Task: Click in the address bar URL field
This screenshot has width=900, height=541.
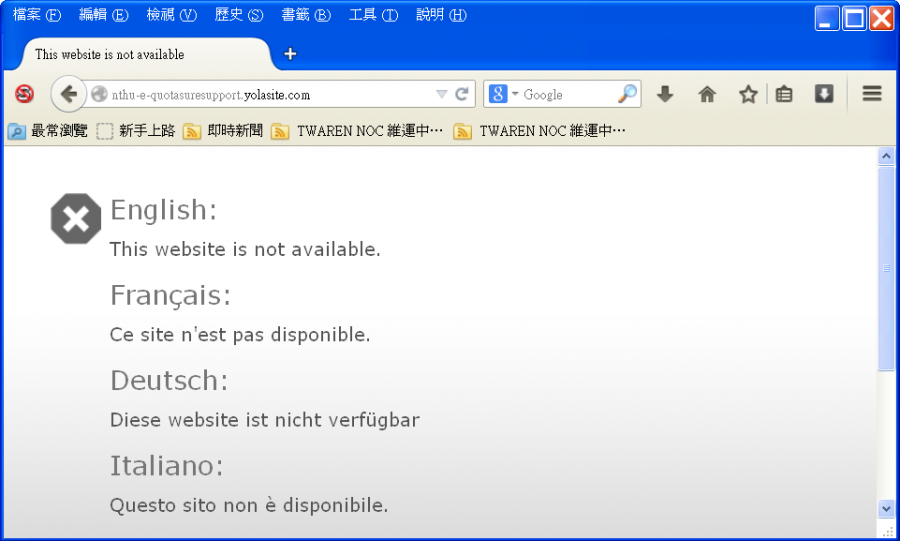Action: click(270, 95)
